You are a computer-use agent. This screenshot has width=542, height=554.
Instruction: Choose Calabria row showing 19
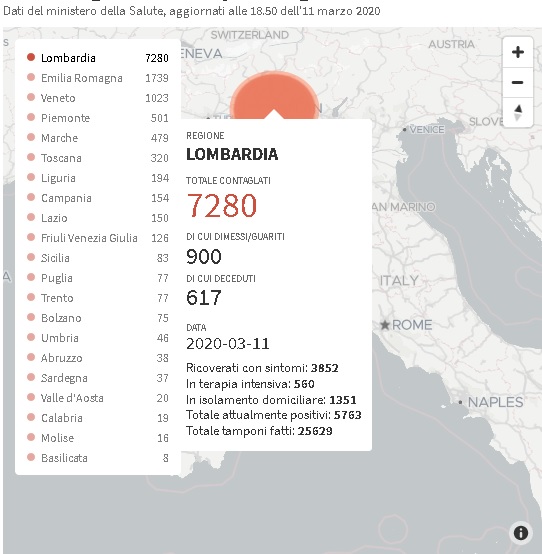(98, 418)
